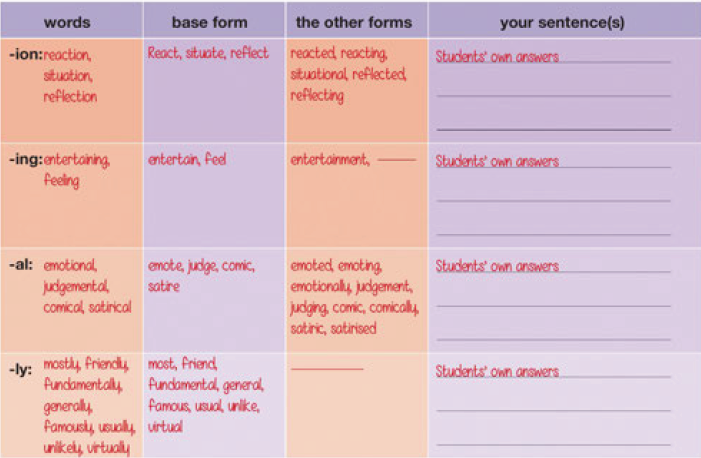This screenshot has height=458, width=701.
Task: Click the last blank line in -ion row
Action: [553, 129]
